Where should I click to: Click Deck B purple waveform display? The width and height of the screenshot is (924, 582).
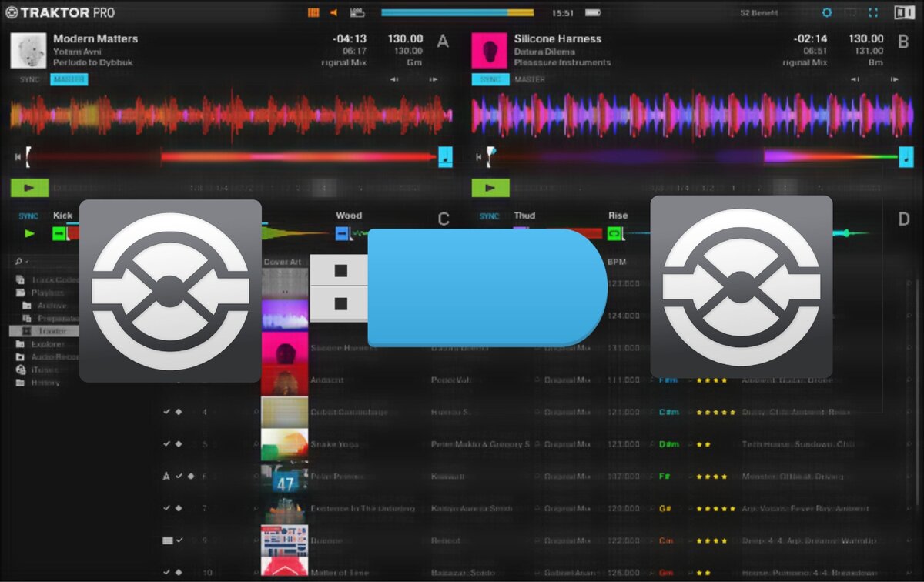[692, 115]
